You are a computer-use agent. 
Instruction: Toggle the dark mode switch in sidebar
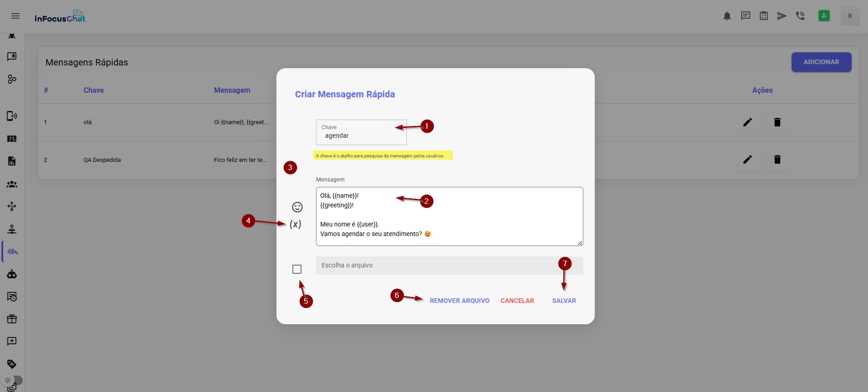13,380
